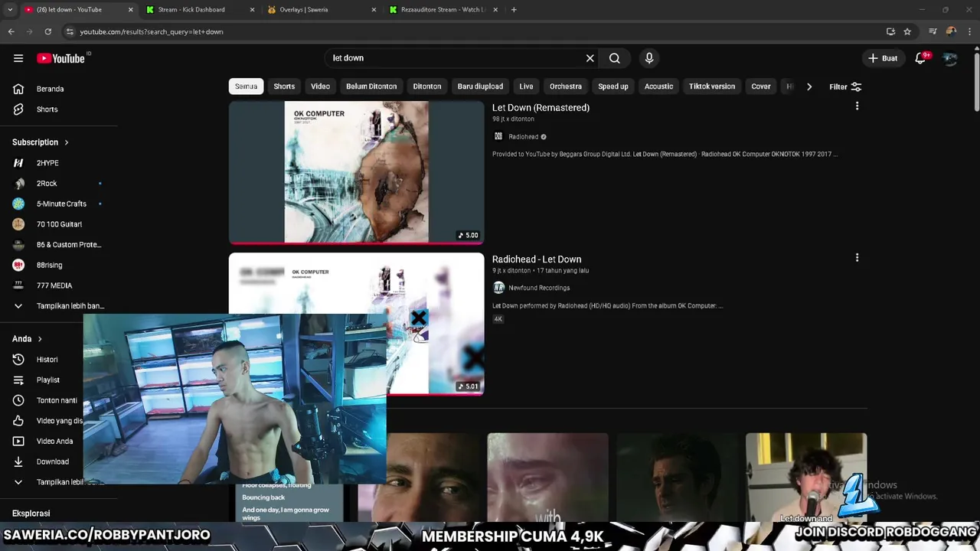This screenshot has height=551, width=980.
Task: Open notifications bell
Action: coord(921,58)
